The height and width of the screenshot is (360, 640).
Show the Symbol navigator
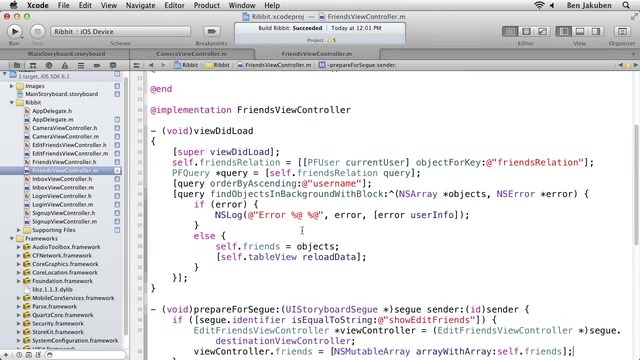point(33,65)
